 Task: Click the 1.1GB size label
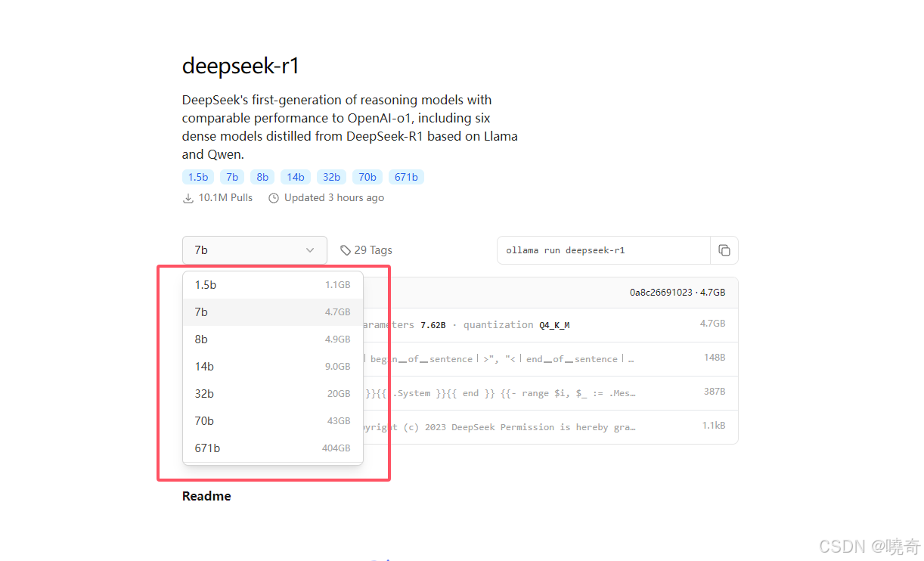click(x=338, y=285)
